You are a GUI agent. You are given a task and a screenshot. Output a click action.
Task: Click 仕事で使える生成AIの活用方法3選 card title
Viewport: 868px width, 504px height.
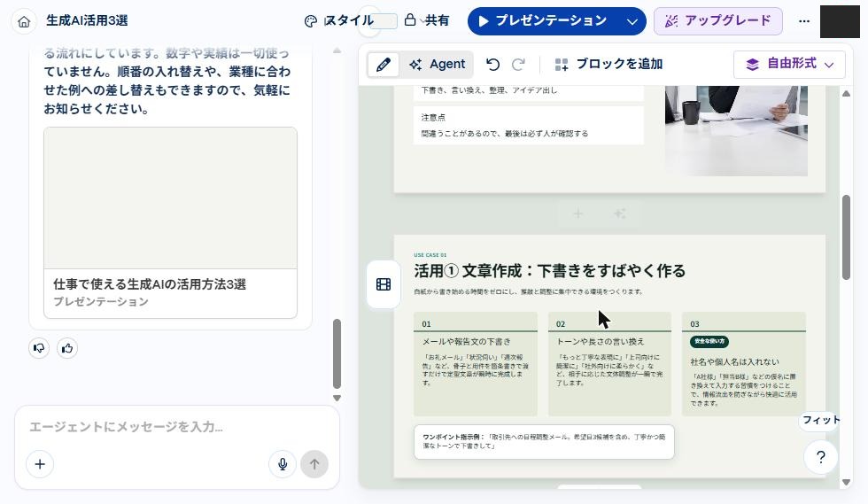click(150, 284)
